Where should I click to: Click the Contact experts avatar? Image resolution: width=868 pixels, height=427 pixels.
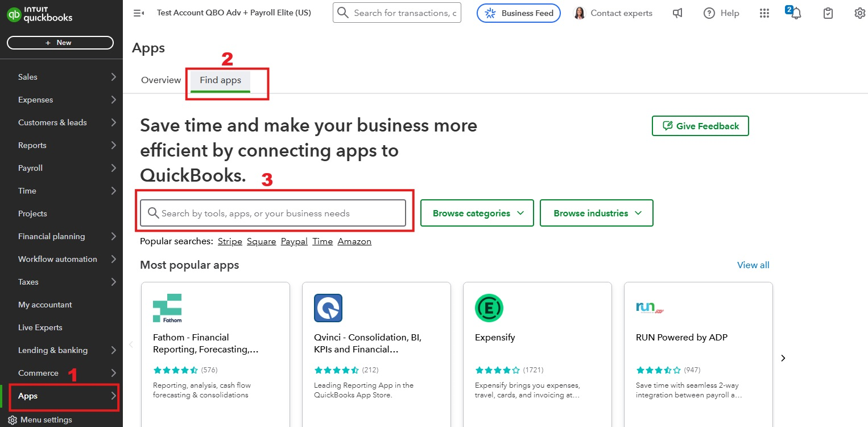coord(580,13)
